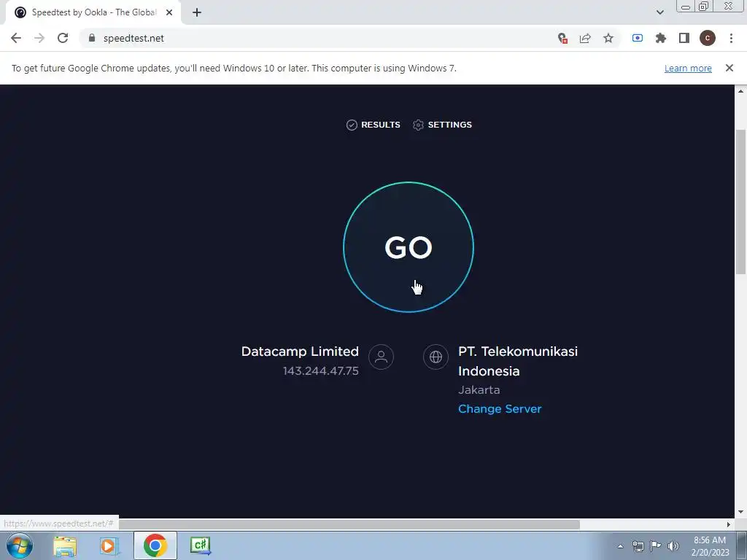View site info via the lock icon
The width and height of the screenshot is (747, 560).
point(92,38)
